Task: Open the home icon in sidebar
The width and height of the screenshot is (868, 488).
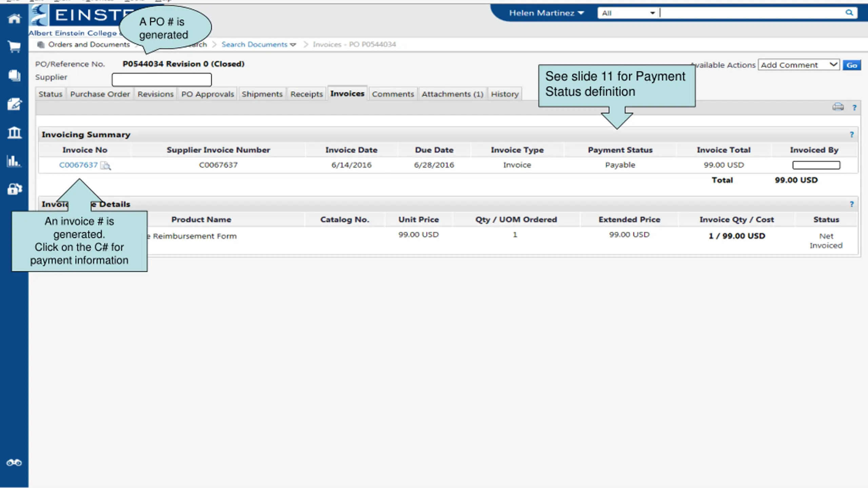Action: pyautogui.click(x=14, y=18)
